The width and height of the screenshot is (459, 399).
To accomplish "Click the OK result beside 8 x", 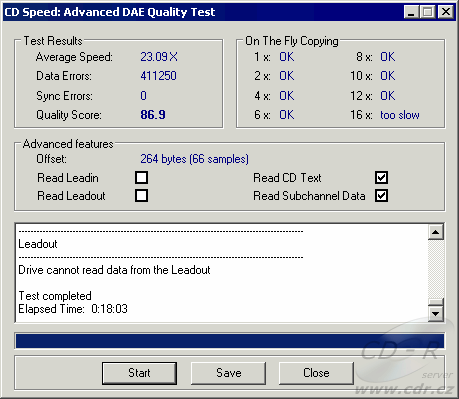I will pos(388,57).
